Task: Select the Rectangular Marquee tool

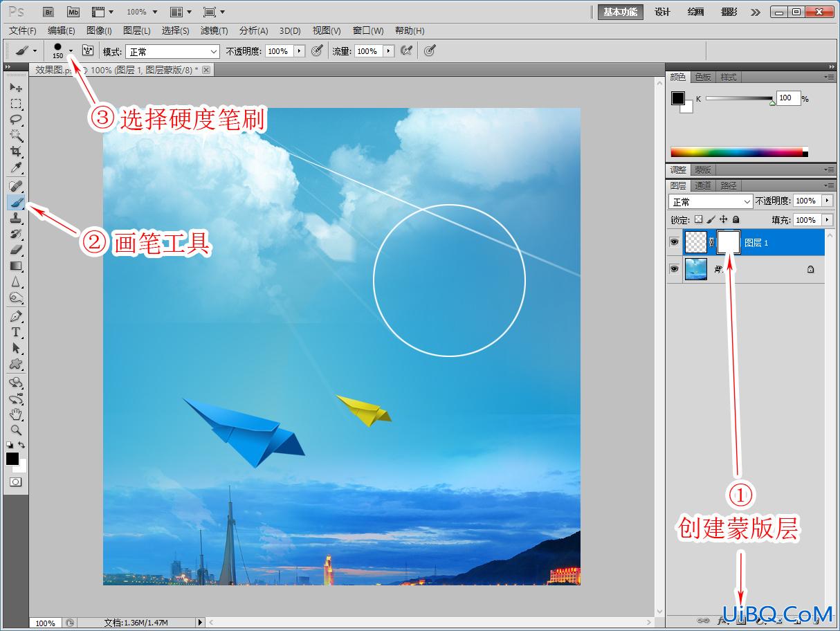Action: point(16,104)
